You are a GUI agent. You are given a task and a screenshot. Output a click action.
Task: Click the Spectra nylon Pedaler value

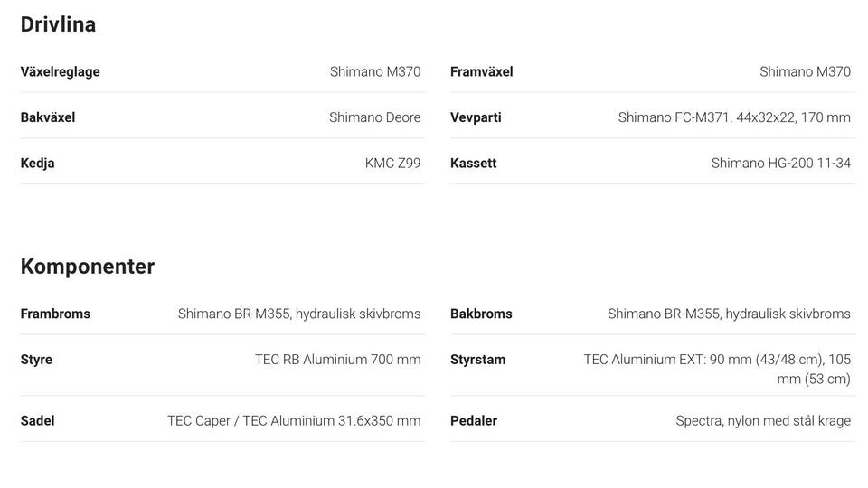pos(763,420)
